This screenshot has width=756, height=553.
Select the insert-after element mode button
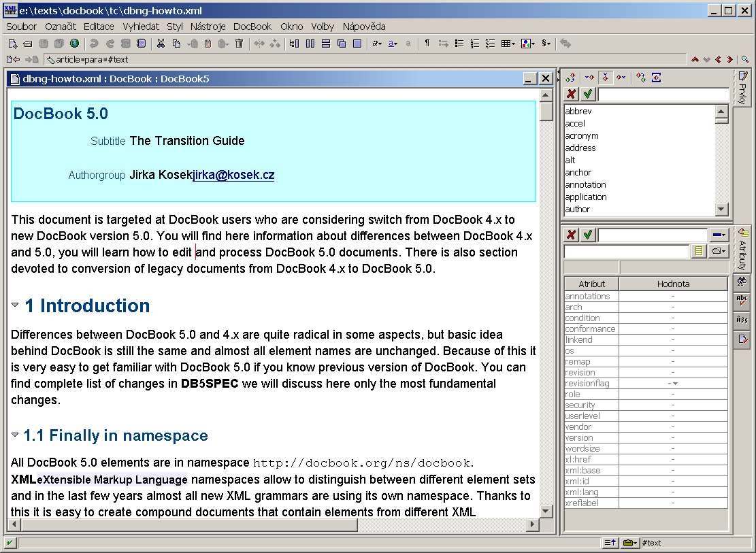coord(620,77)
